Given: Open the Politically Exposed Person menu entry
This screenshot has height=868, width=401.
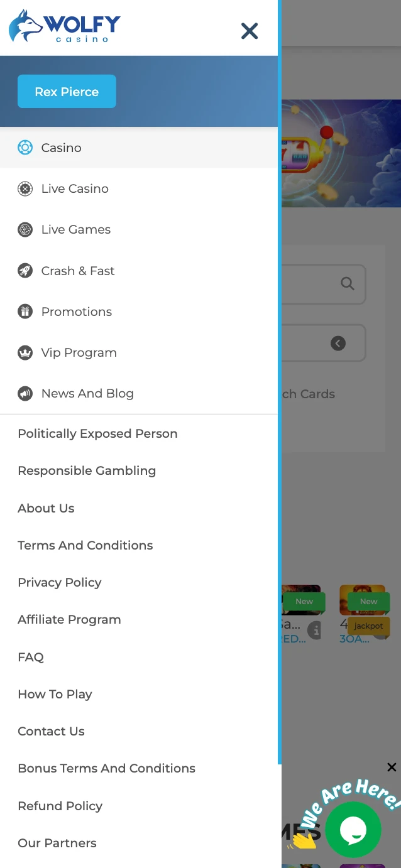Looking at the screenshot, I should 97,433.
